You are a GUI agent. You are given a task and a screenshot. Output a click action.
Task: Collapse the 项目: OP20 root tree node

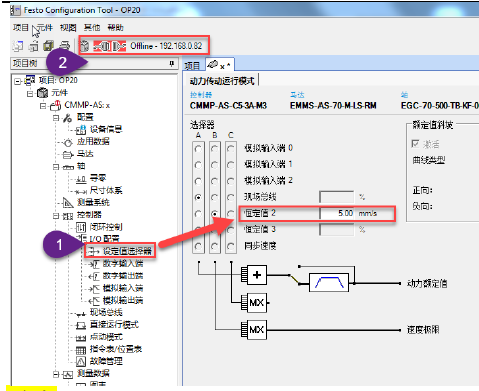18,81
